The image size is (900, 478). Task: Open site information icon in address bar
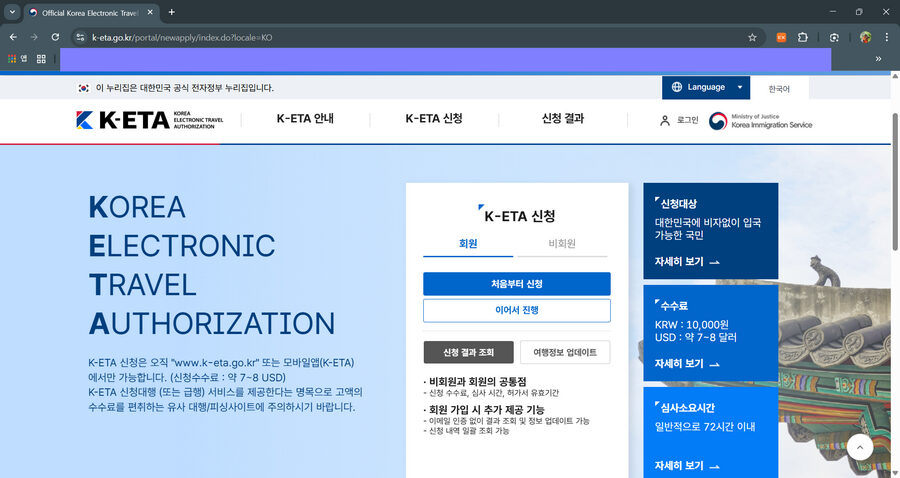(x=80, y=37)
